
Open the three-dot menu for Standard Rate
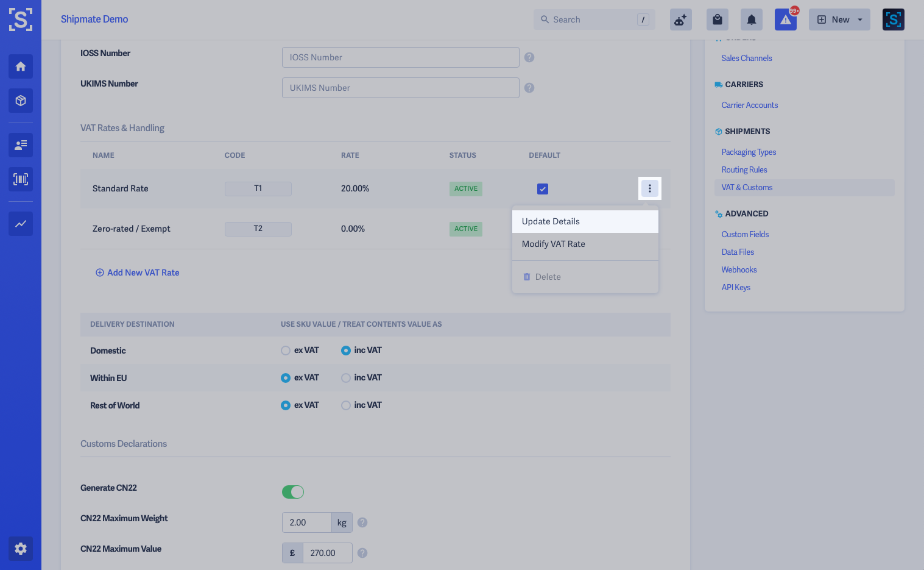pos(650,188)
